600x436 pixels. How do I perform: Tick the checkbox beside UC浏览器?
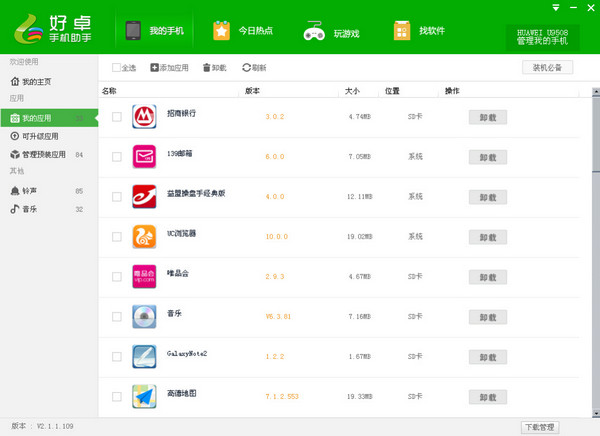click(117, 237)
